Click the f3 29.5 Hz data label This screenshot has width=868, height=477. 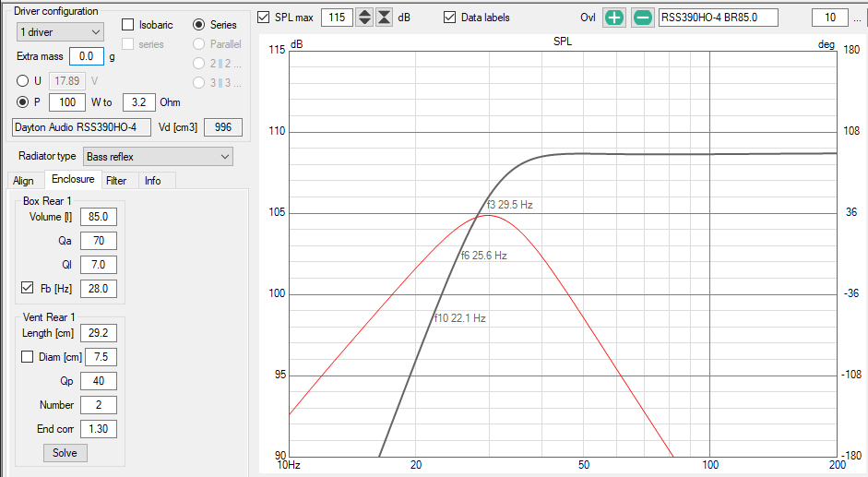[510, 205]
